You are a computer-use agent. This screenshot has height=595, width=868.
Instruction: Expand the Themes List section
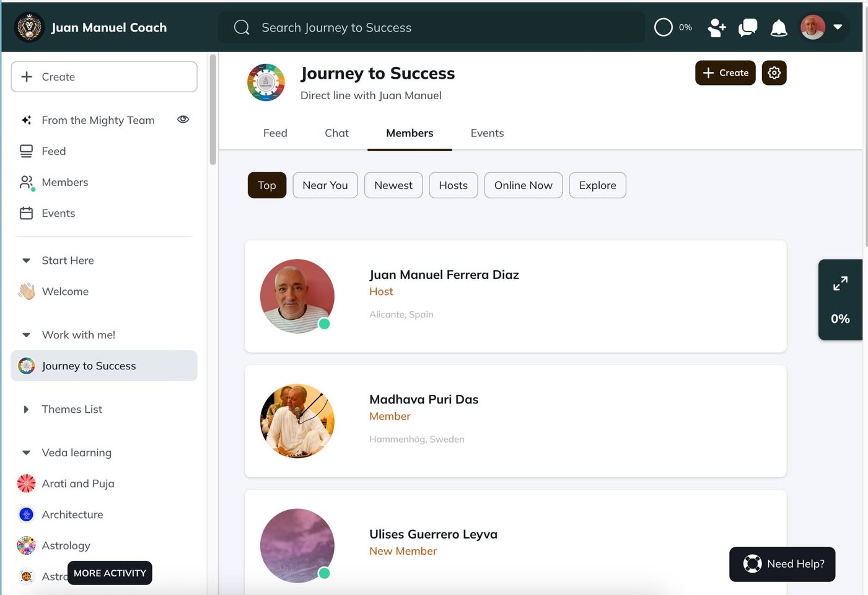click(x=26, y=409)
